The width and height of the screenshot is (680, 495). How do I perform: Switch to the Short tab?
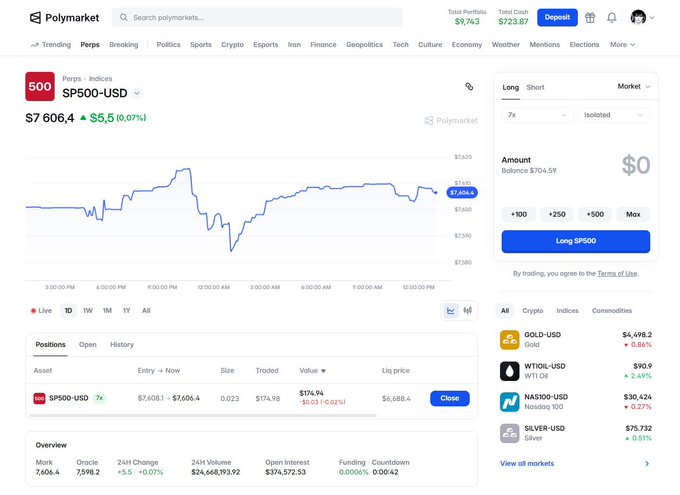click(x=535, y=87)
